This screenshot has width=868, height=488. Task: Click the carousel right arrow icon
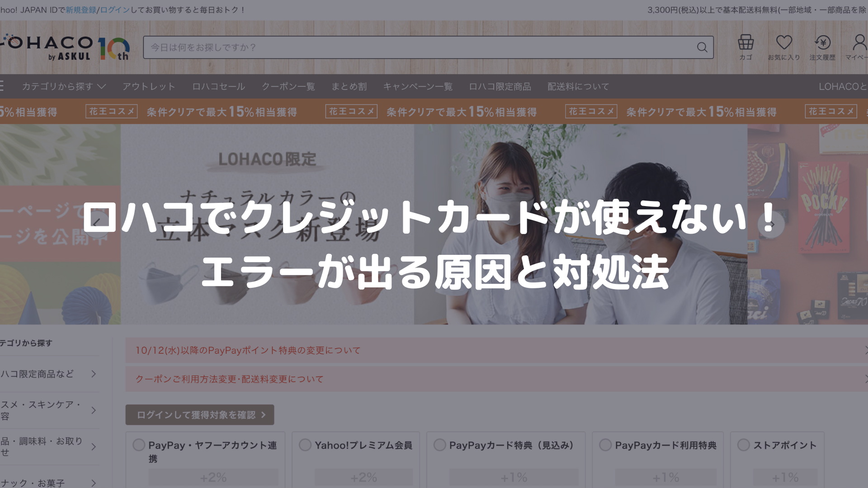click(x=771, y=225)
